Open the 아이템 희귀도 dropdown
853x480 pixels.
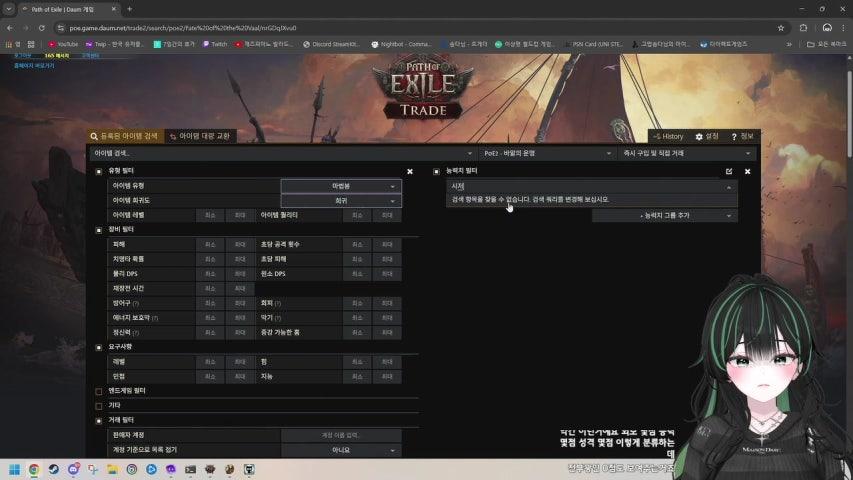(341, 201)
